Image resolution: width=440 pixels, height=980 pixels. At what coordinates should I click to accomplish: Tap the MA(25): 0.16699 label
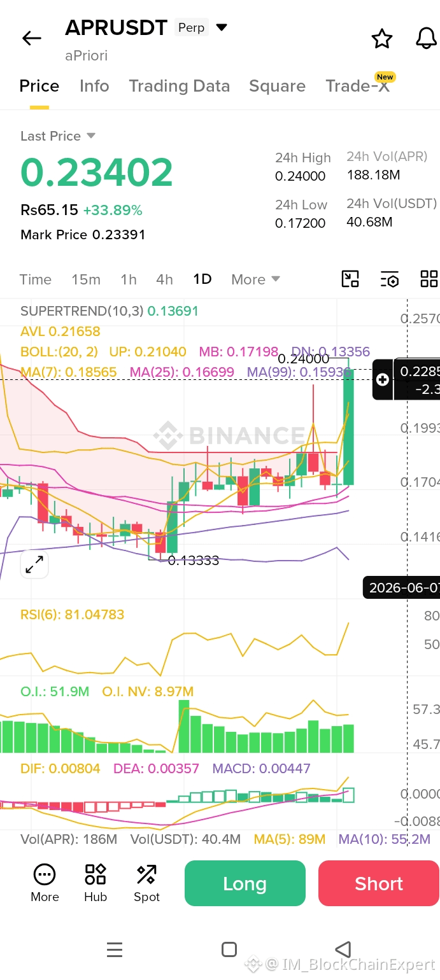click(182, 372)
